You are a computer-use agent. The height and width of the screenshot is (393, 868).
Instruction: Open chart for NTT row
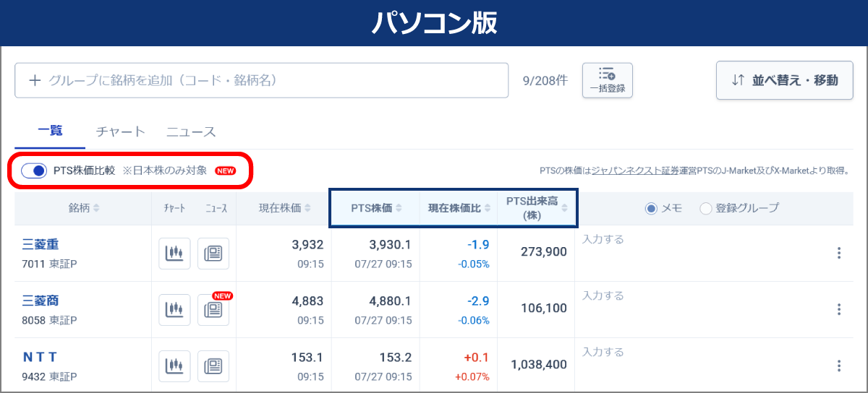174,366
